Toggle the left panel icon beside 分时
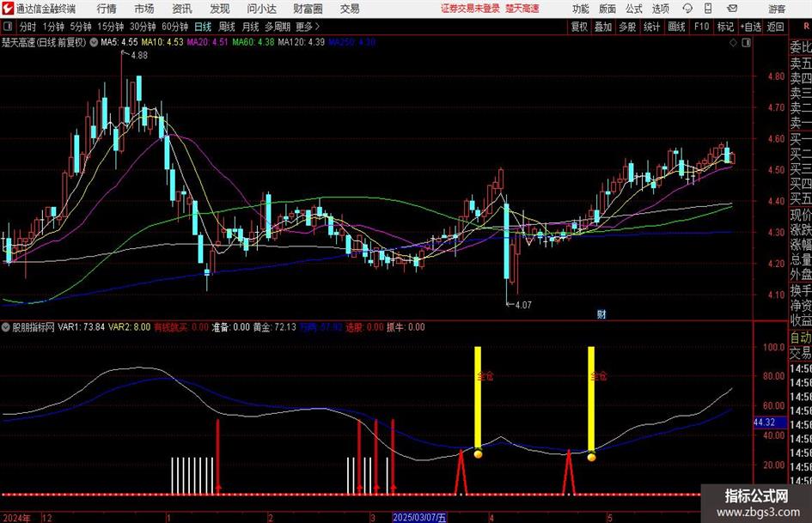 [8, 27]
